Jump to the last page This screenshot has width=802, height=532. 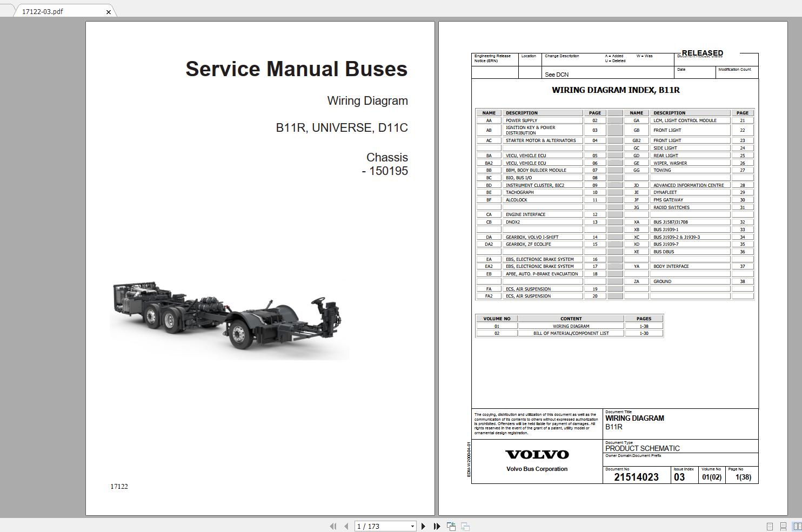coord(437,526)
